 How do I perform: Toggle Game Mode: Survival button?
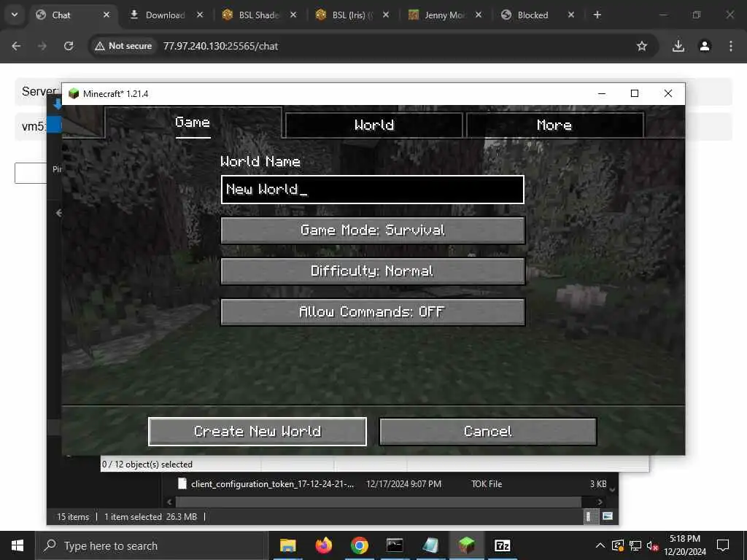373,230
